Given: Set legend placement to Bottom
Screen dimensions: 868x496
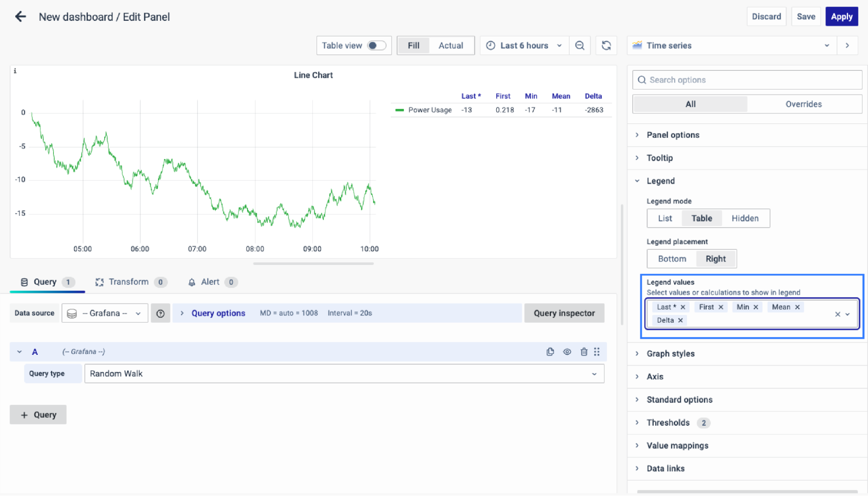Looking at the screenshot, I should tap(672, 259).
